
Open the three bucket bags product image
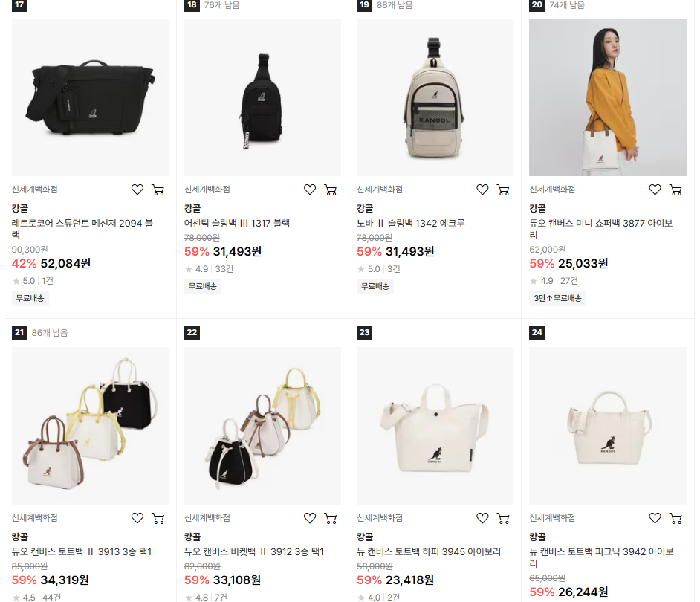click(262, 426)
